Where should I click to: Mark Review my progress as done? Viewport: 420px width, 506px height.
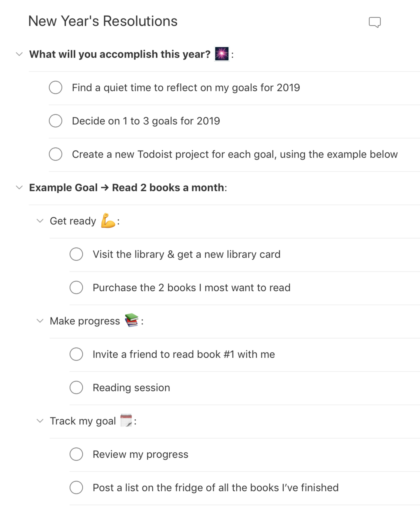(x=76, y=454)
